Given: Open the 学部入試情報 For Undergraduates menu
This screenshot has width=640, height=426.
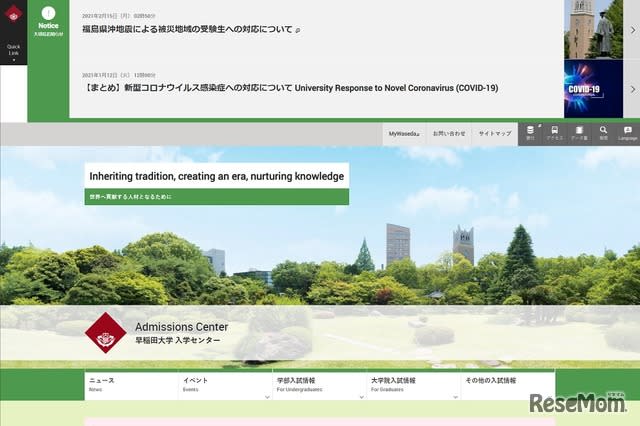Looking at the screenshot, I should click(x=319, y=386).
